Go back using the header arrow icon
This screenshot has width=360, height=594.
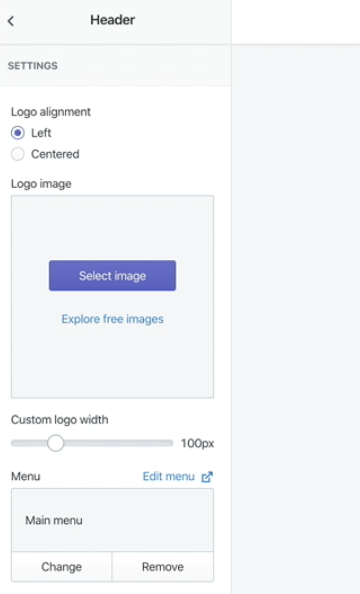coord(11,21)
